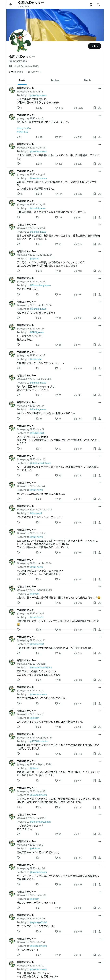Open search with the magnifier icon
Viewport: 110px width, 980px height.
98,5
